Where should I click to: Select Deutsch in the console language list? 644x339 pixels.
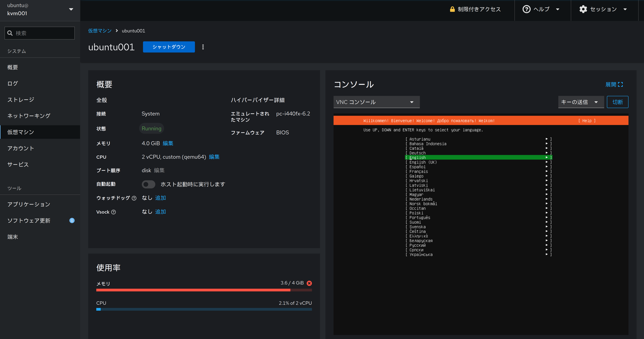point(479,153)
